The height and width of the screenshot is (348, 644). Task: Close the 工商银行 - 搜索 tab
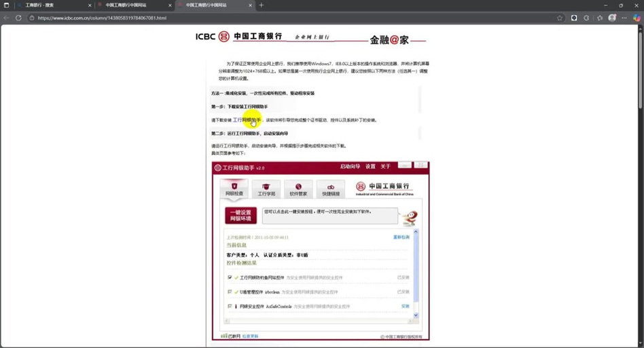[x=90, y=5]
